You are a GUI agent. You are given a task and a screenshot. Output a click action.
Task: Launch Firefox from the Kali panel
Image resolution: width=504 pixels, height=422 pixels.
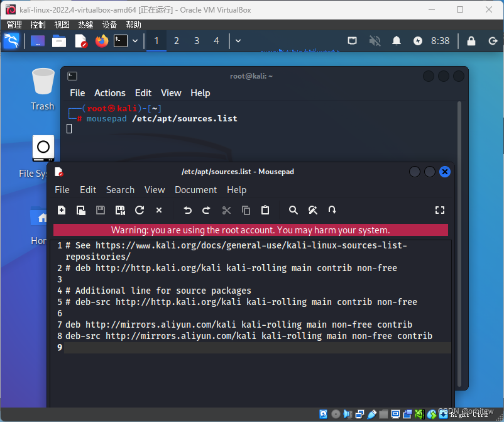coord(102,41)
